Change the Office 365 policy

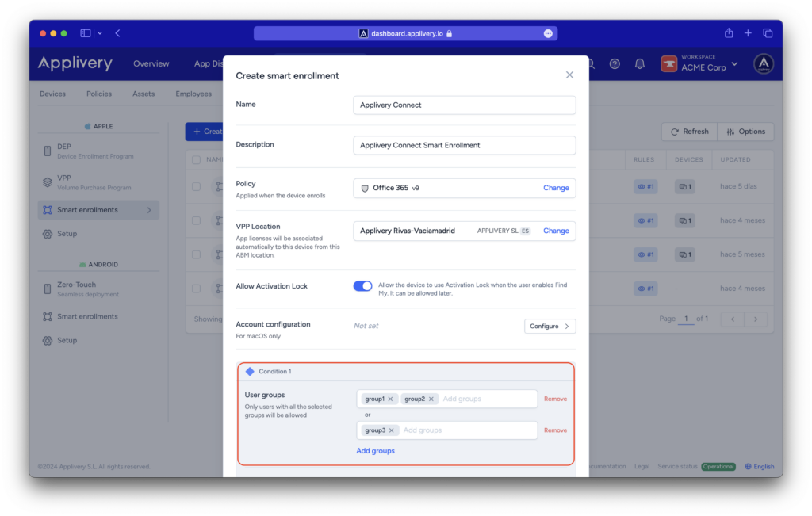(556, 188)
